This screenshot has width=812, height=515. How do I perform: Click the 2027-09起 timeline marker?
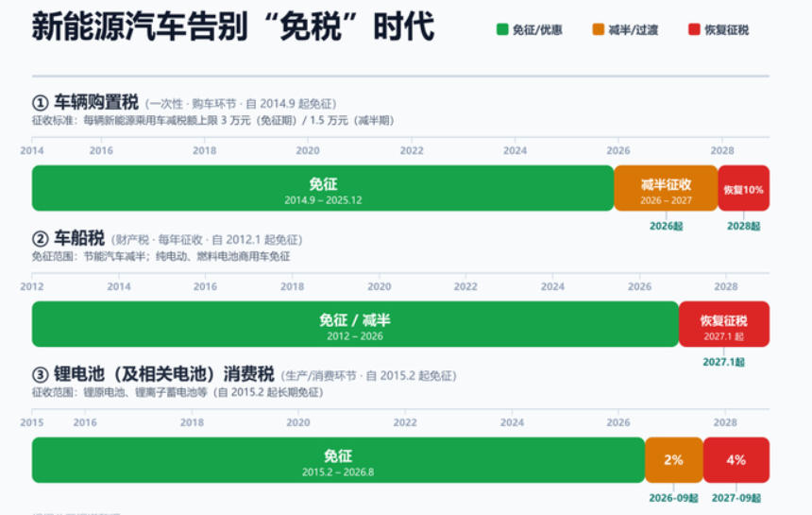[x=736, y=498]
